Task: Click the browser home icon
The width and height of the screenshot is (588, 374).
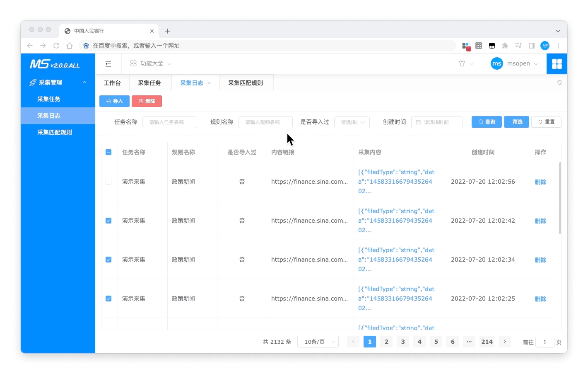Action: click(70, 46)
